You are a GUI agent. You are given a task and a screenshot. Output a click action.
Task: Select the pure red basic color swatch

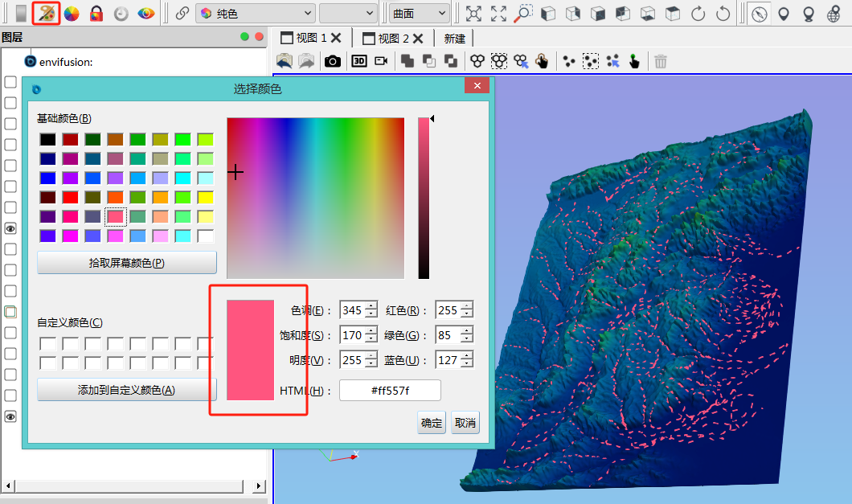(x=71, y=197)
